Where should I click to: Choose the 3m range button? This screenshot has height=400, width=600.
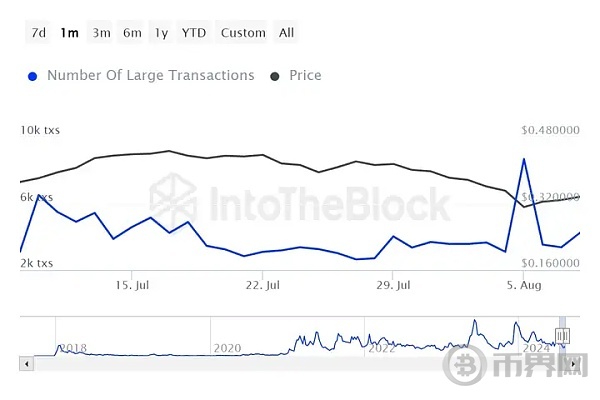click(x=101, y=32)
